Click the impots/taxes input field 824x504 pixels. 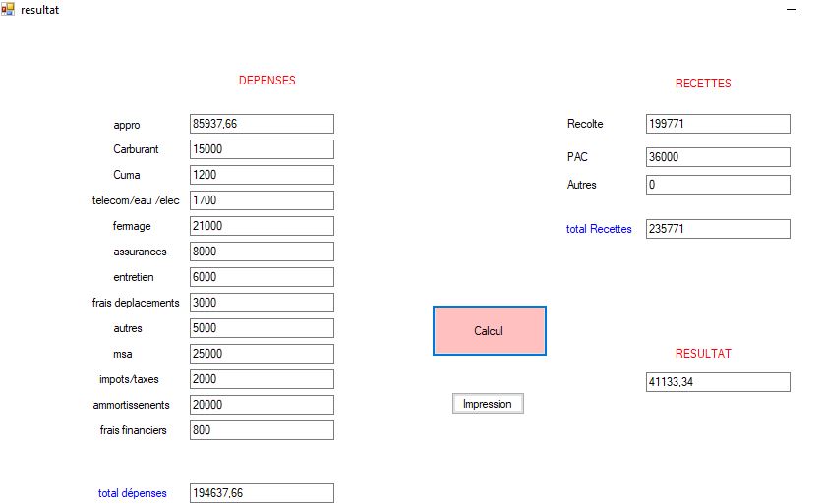(262, 379)
